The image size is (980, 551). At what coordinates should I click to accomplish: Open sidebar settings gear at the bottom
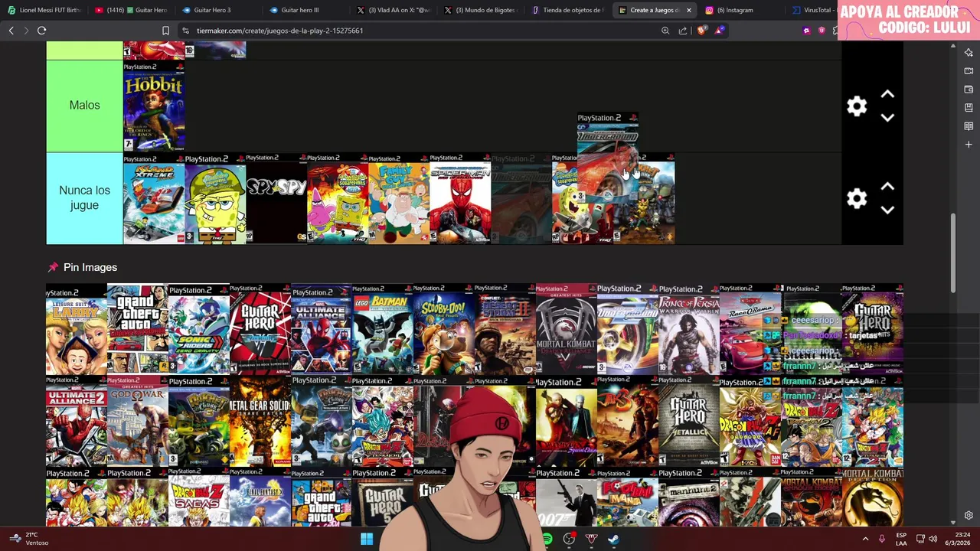969,516
